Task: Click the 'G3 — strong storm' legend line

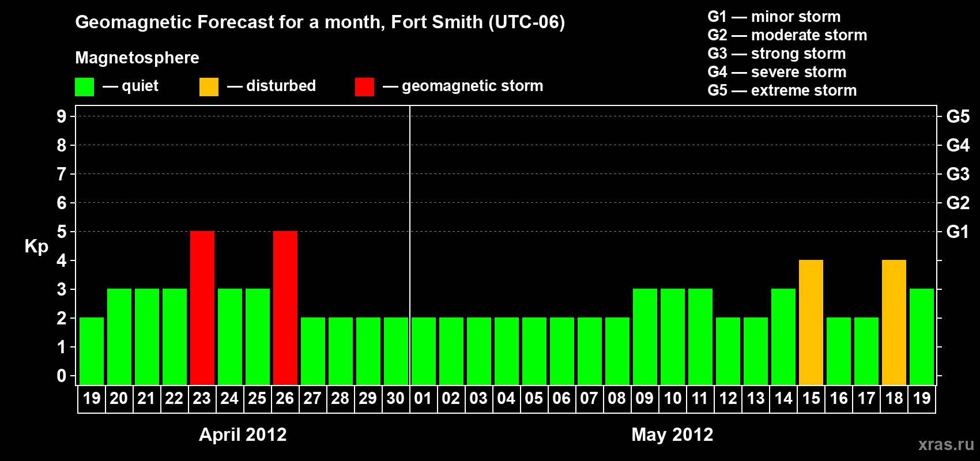Action: 777,54
